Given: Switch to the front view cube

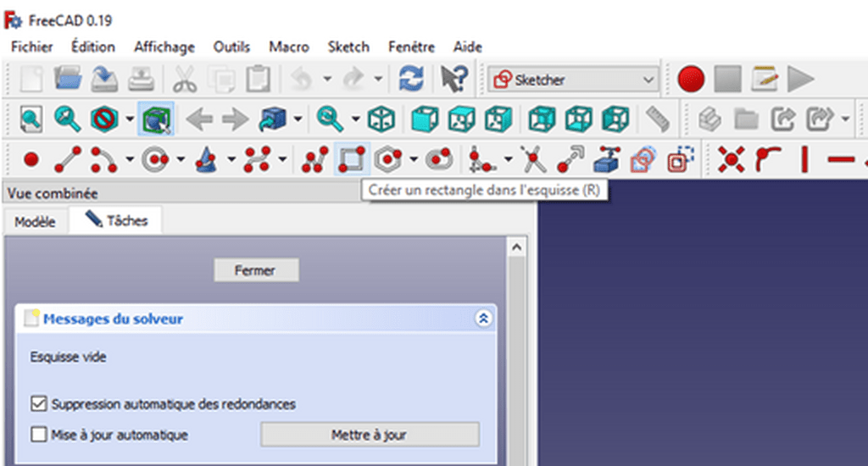Looking at the screenshot, I should coord(425,119).
